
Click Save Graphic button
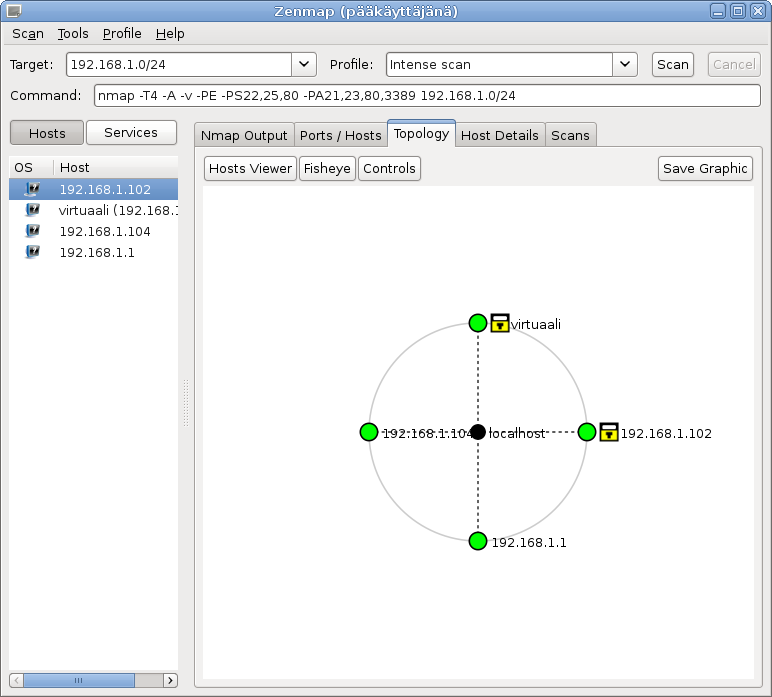click(705, 168)
